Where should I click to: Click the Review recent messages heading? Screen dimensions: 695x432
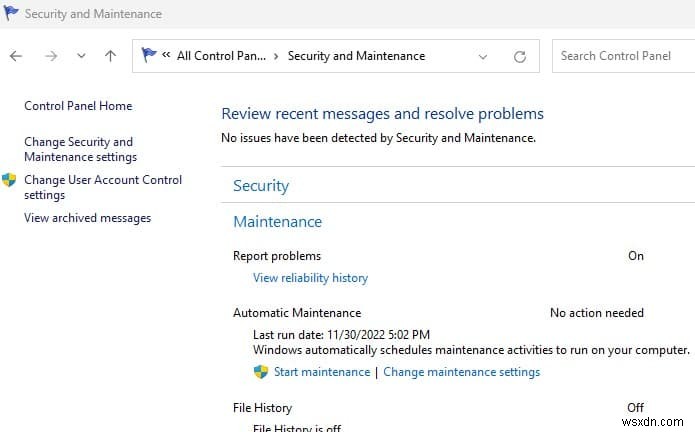383,114
